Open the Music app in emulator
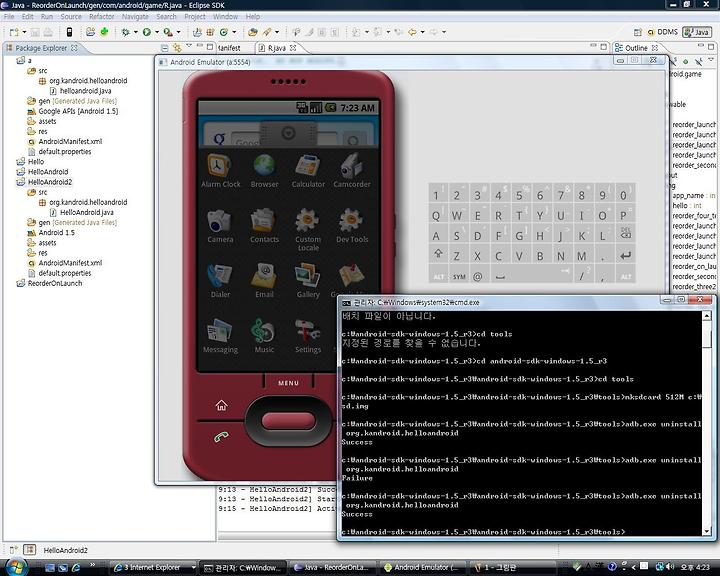Screen dimensions: 720x576 (x=264, y=336)
